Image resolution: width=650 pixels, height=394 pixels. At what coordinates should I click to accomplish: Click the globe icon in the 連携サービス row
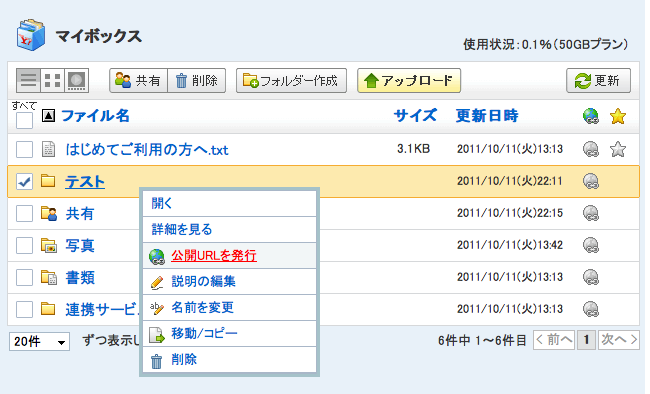tap(591, 309)
